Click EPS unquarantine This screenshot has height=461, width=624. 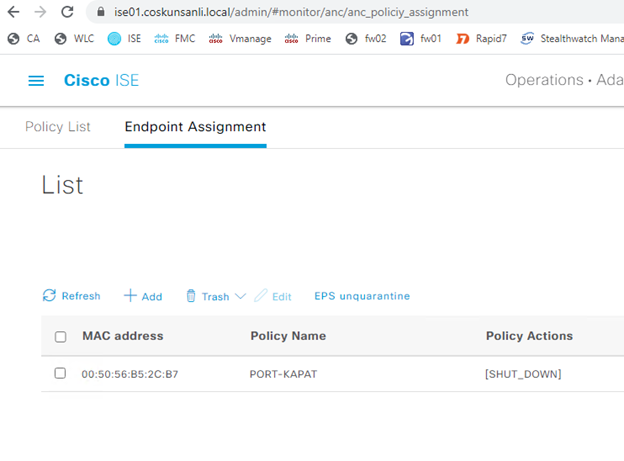coord(362,296)
